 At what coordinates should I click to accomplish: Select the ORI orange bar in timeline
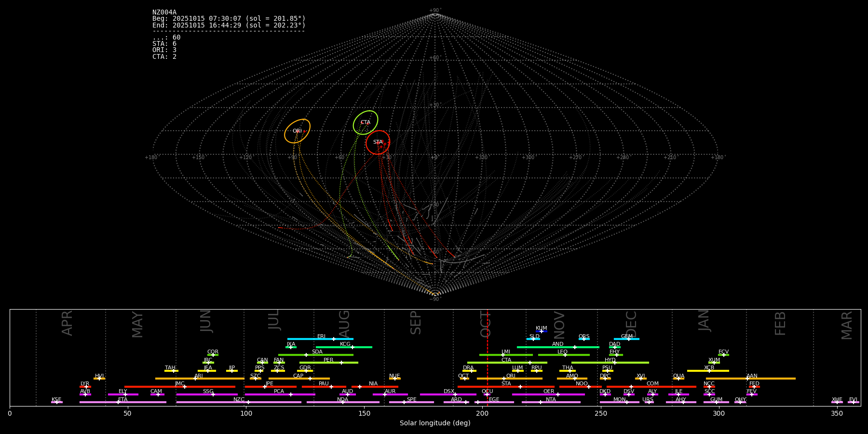click(x=510, y=379)
